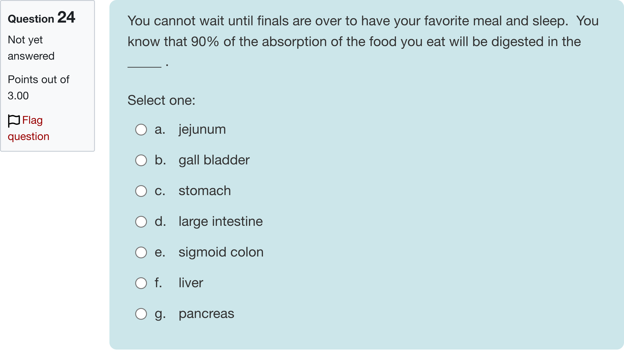
Task: Open the Flag question link
Action: tap(32, 121)
